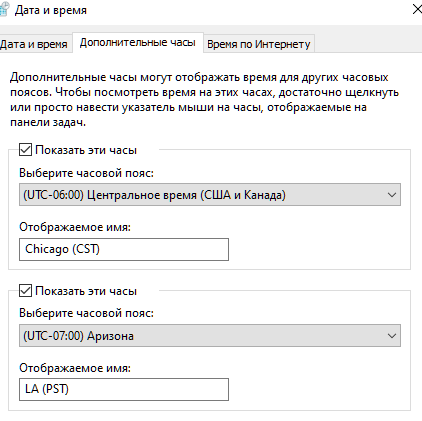Select the Дополнительные часы tab

point(138,42)
